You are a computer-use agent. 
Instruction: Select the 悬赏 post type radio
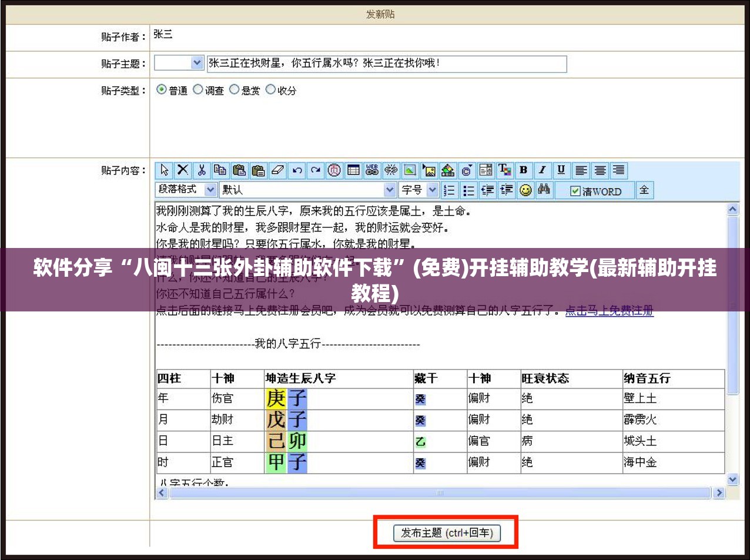point(235,90)
